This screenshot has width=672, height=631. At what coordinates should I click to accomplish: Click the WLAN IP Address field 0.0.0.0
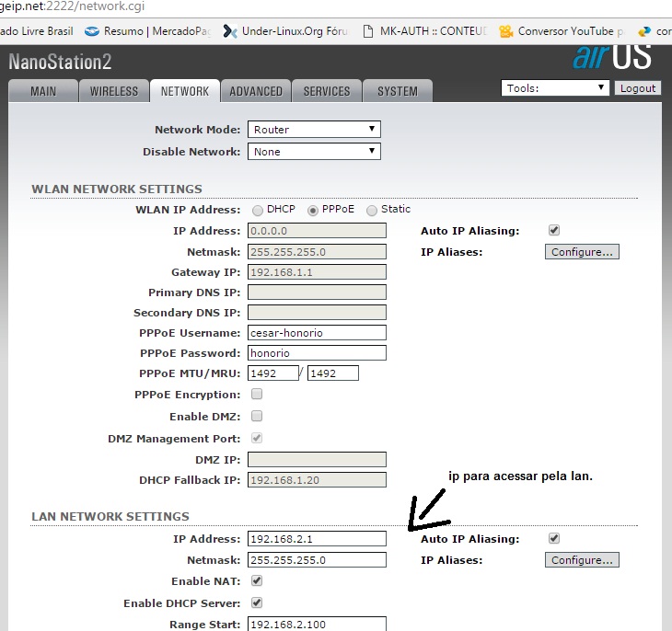317,231
